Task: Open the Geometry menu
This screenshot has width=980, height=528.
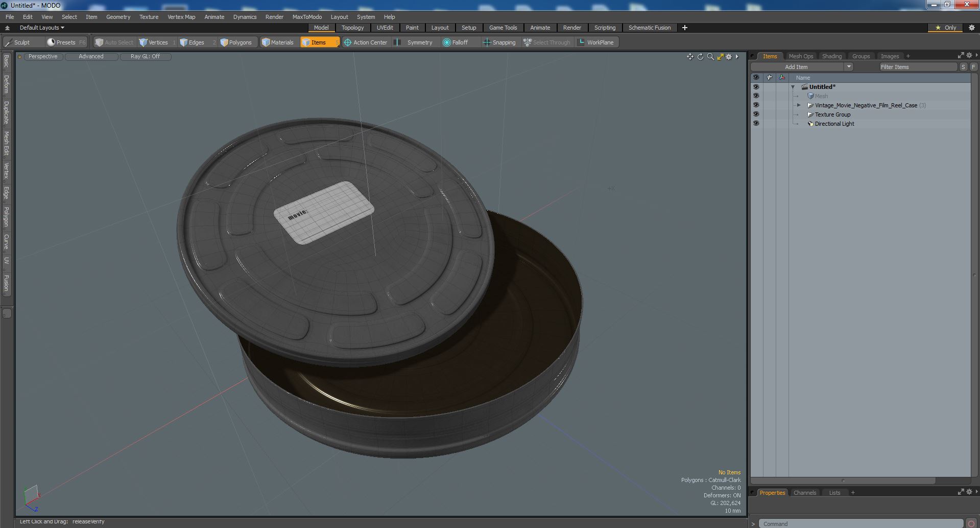Action: pos(118,17)
